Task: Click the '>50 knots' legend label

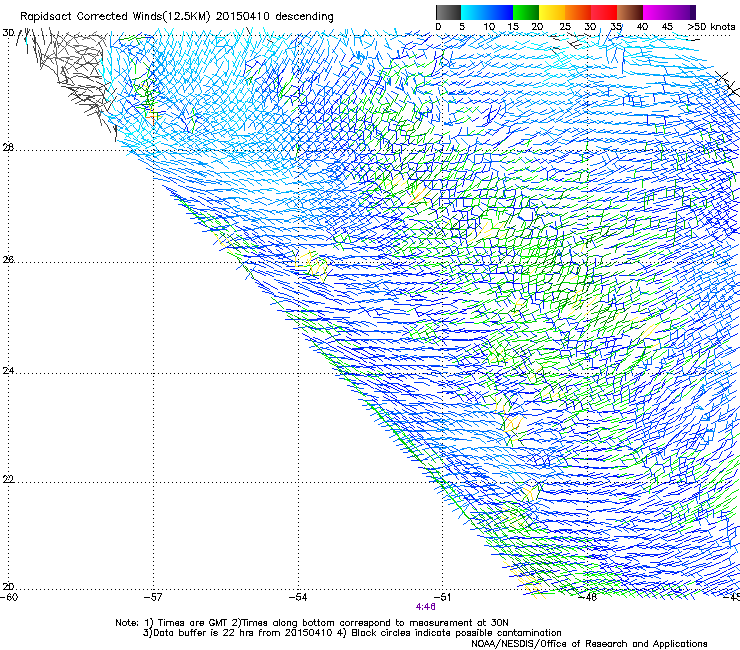Action: click(711, 27)
